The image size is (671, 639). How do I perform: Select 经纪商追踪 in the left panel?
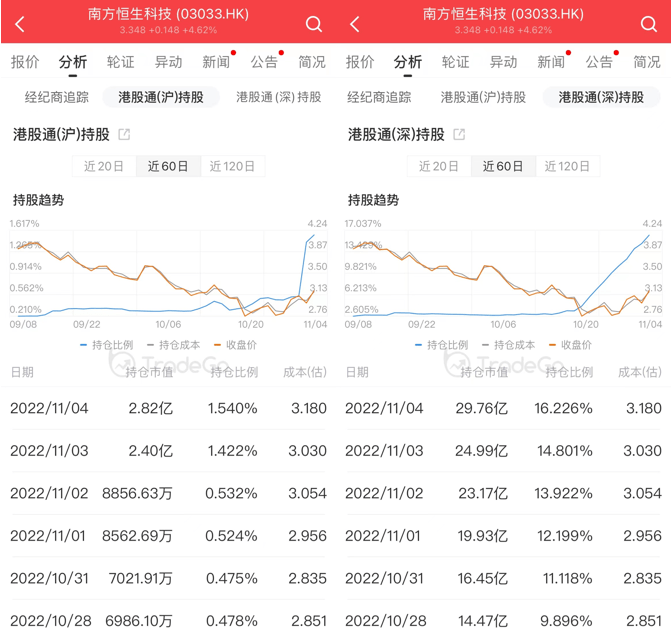[x=56, y=97]
